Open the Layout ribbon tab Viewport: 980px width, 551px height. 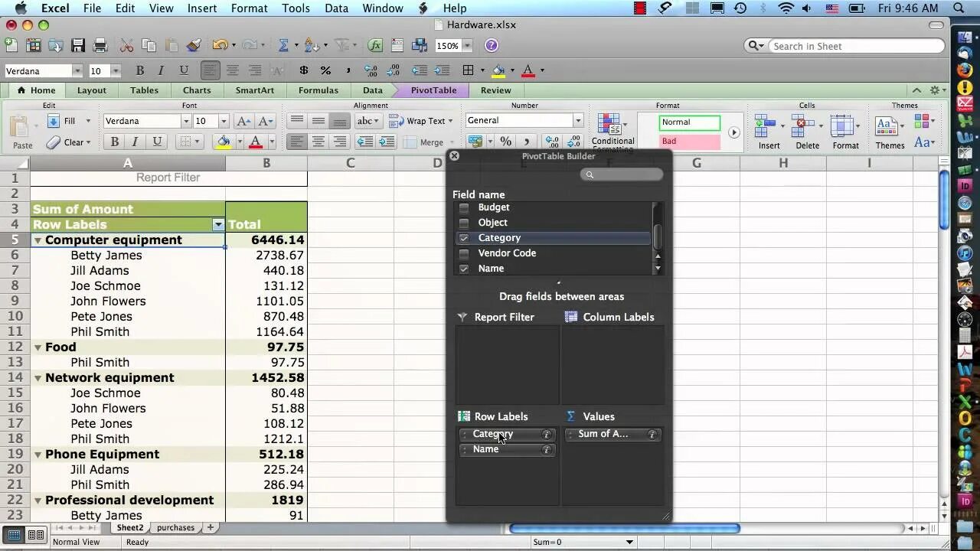pos(92,90)
